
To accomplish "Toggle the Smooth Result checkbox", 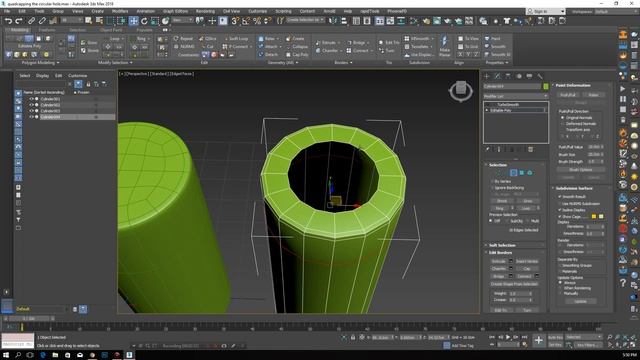I will tap(560, 197).
